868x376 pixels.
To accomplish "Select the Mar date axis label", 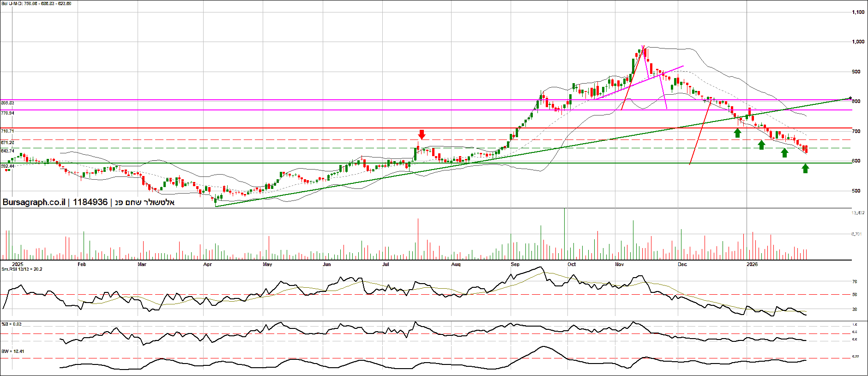I will point(142,264).
